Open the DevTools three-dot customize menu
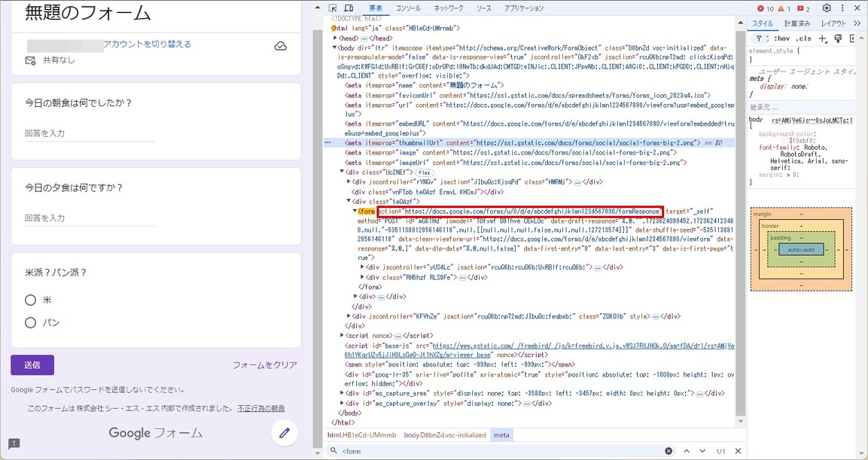The height and width of the screenshot is (460, 868). pos(843,8)
